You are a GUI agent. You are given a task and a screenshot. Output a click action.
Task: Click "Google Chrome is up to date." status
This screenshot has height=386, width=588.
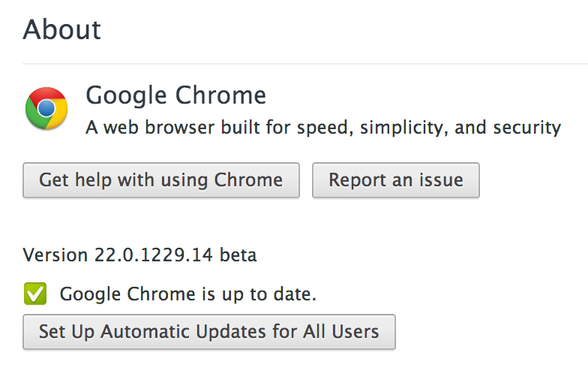click(188, 294)
